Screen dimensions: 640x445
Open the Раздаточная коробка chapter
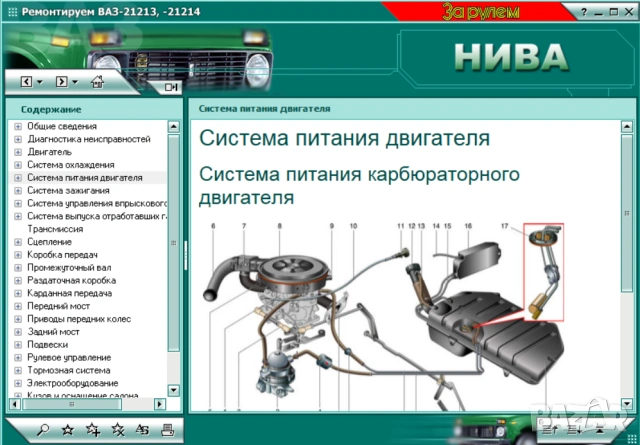71,280
